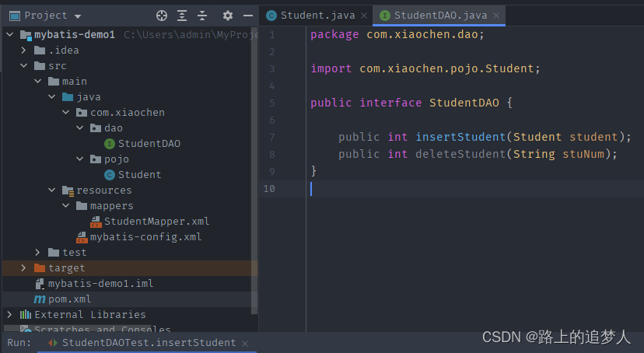Click the import com.xiaochen.pojo.Student line
The width and height of the screenshot is (644, 353).
pyautogui.click(x=425, y=69)
